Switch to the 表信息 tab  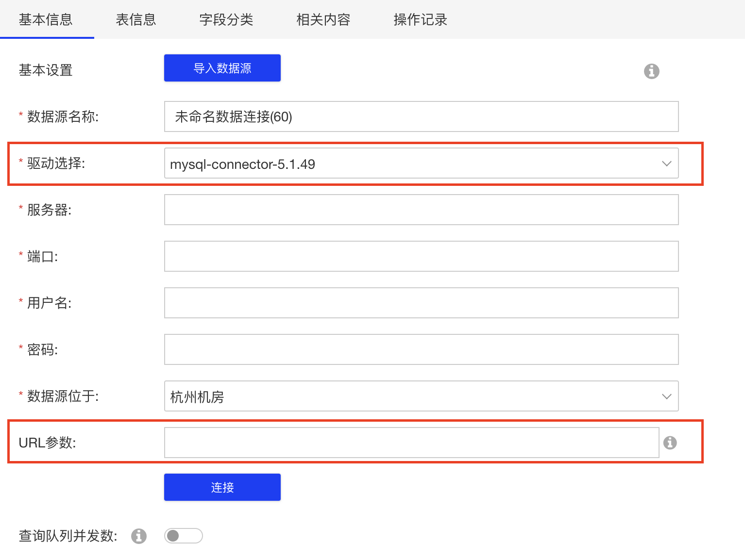pyautogui.click(x=135, y=19)
